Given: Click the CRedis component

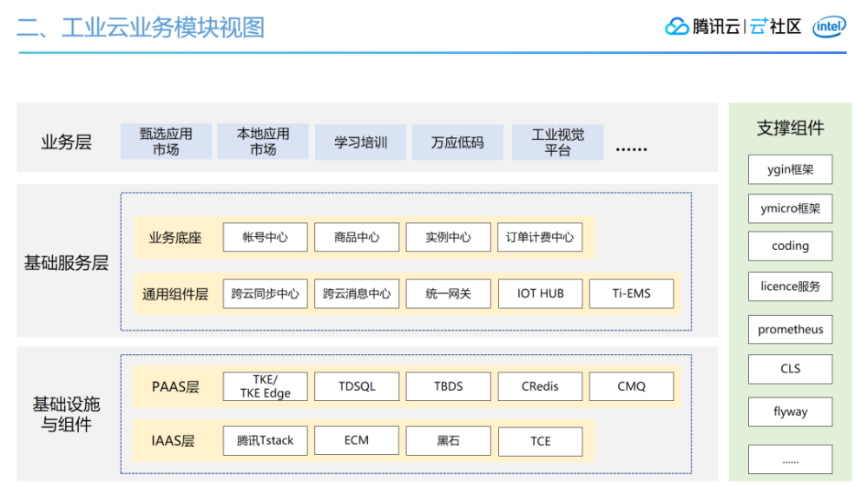Looking at the screenshot, I should pos(540,386).
